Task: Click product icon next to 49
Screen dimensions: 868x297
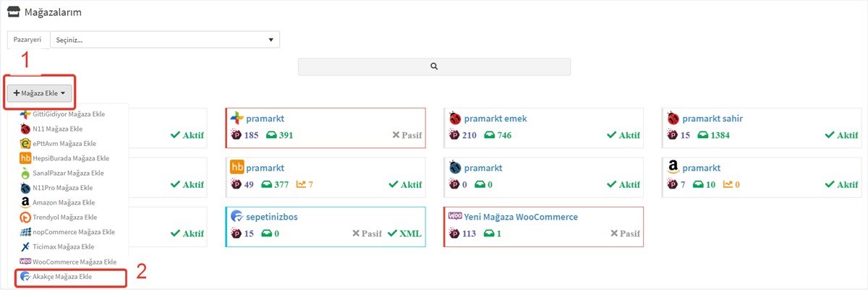Action: (x=236, y=184)
